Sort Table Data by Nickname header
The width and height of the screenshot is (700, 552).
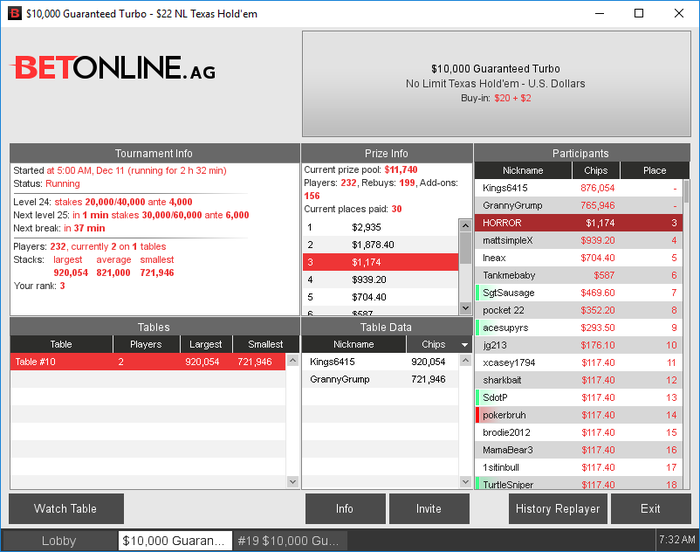[x=354, y=344]
